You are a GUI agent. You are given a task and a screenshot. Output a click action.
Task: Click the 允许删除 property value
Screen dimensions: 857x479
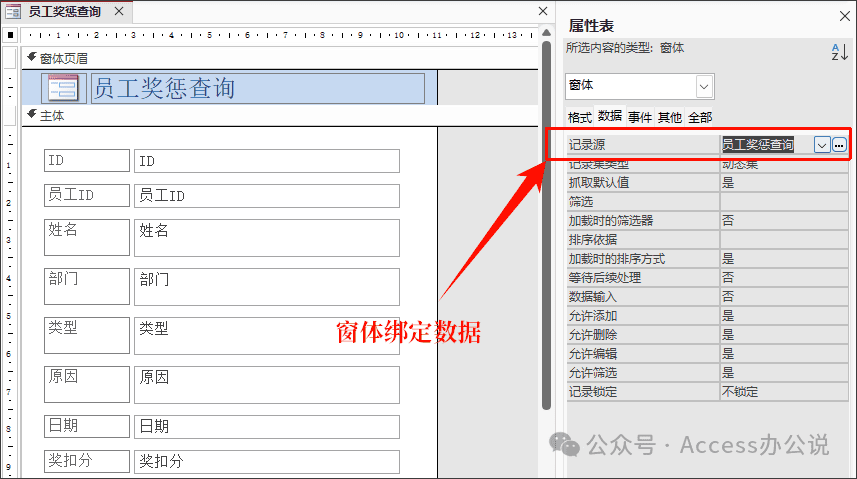click(784, 335)
